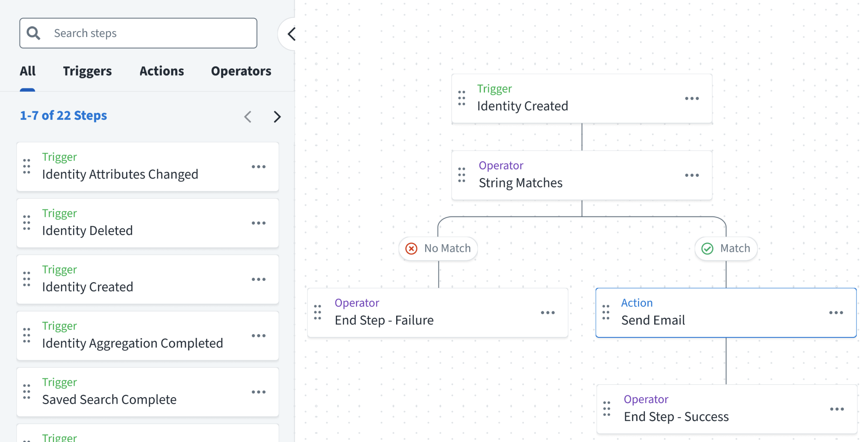
Task: Go to previous page of steps
Action: click(248, 116)
